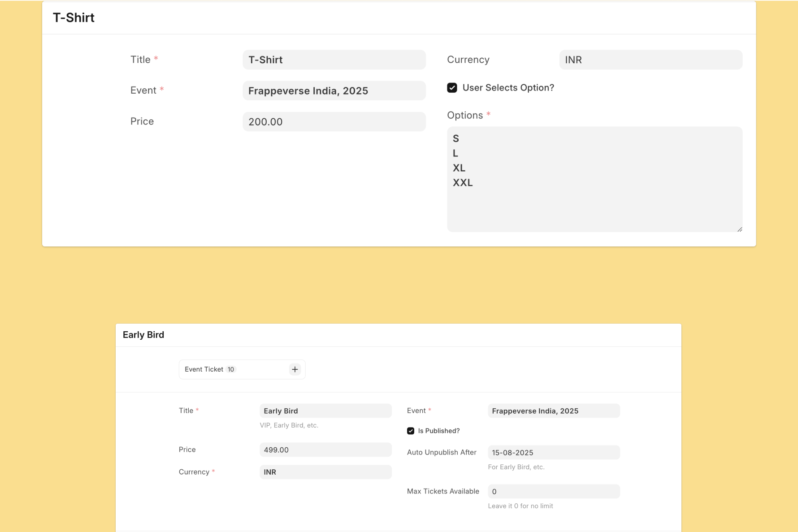Click the Auto Unpublish After label
Viewport: 798px width, 532px height.
(442, 452)
